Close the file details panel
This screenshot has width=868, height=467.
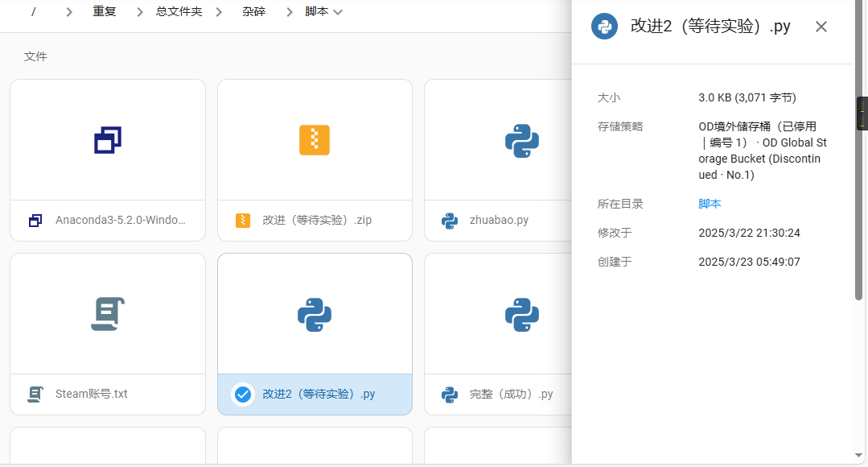(821, 27)
